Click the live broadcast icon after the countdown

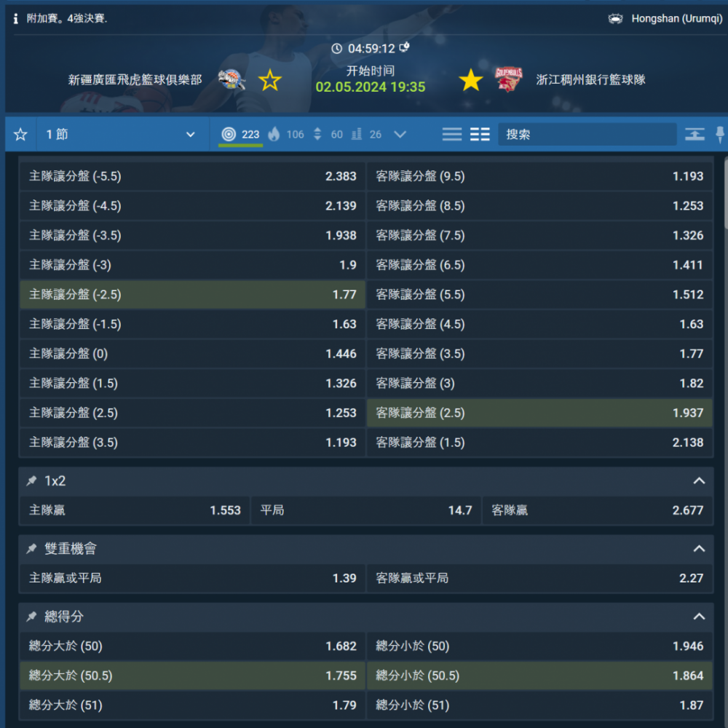tap(404, 47)
